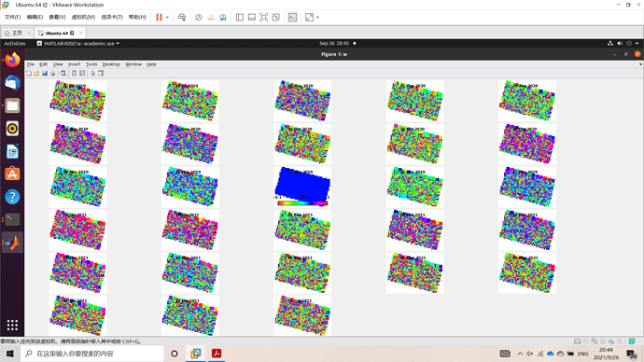Click the Open File folder icon

click(x=36, y=73)
